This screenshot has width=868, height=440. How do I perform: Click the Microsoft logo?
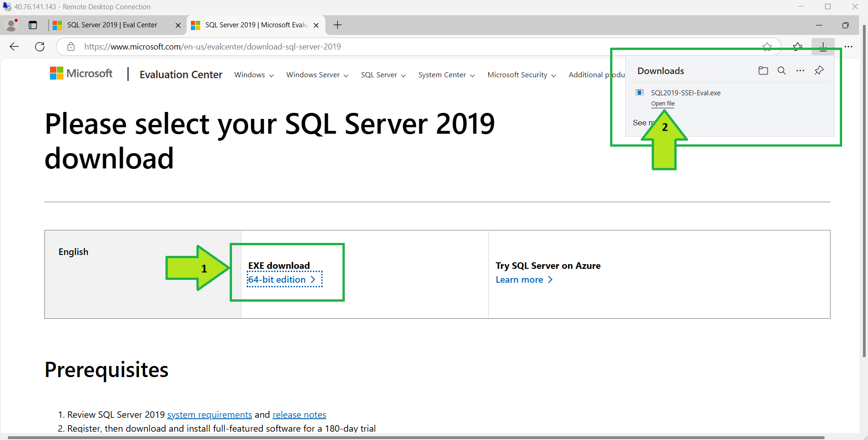pos(81,73)
